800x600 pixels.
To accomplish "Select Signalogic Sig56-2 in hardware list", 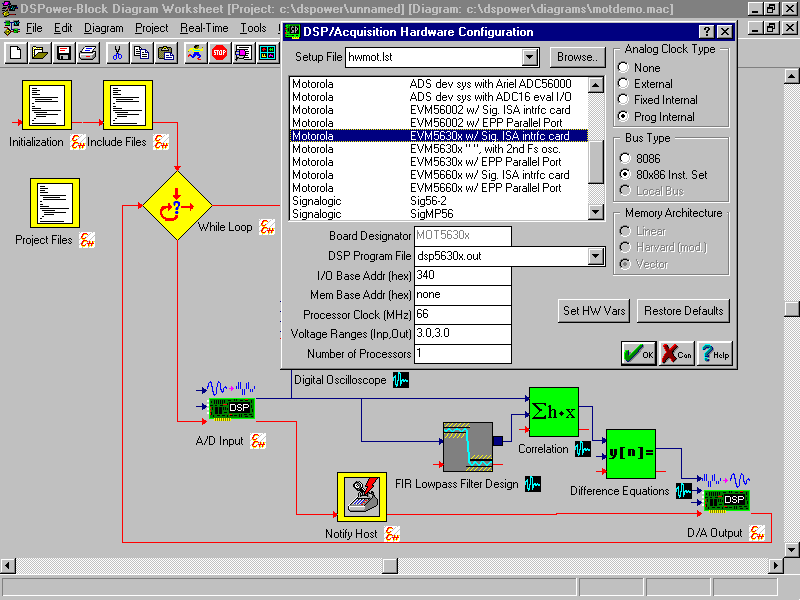I will pyautogui.click(x=438, y=201).
